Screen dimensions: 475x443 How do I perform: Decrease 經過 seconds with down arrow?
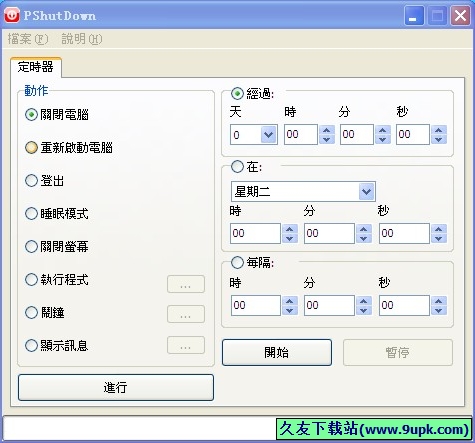click(439, 139)
